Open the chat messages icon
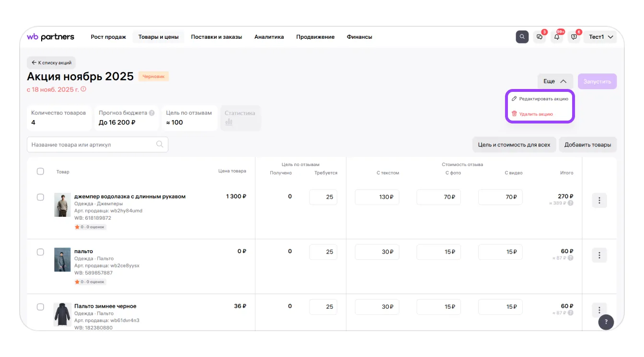Screen dimensions: 644x357 [540, 37]
